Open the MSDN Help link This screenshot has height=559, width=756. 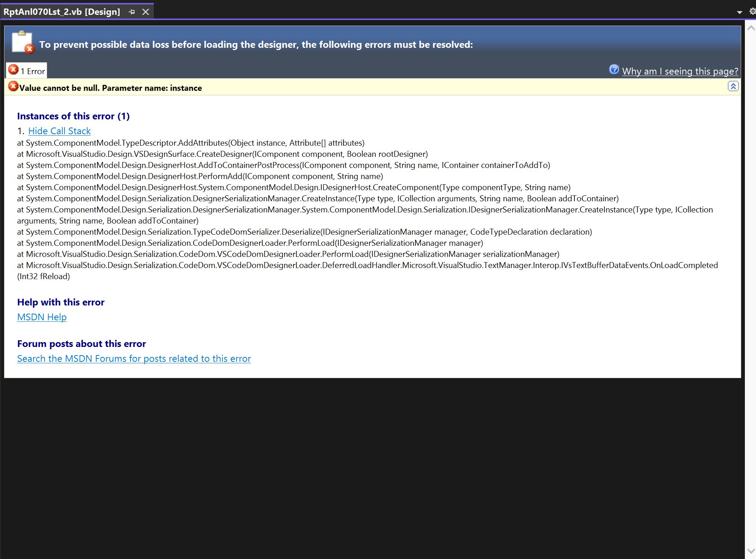pyautogui.click(x=42, y=317)
